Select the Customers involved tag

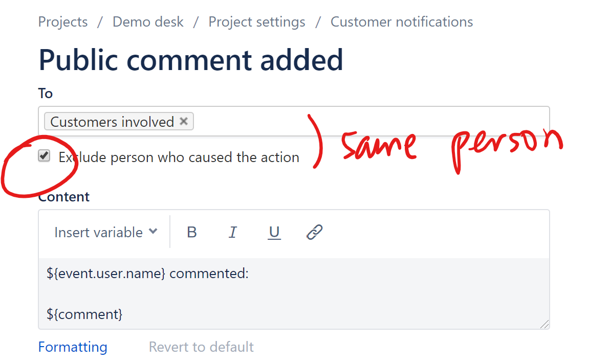pos(112,122)
